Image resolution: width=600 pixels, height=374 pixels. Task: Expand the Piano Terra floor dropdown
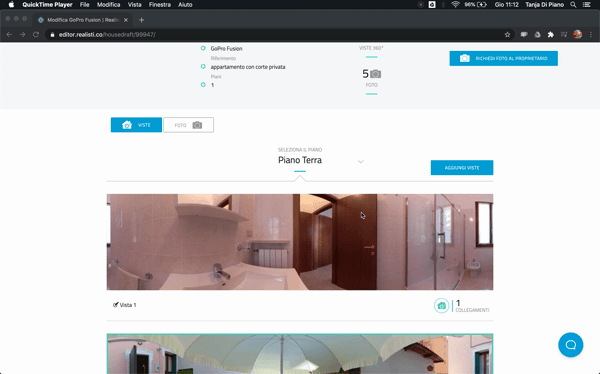tap(360, 162)
